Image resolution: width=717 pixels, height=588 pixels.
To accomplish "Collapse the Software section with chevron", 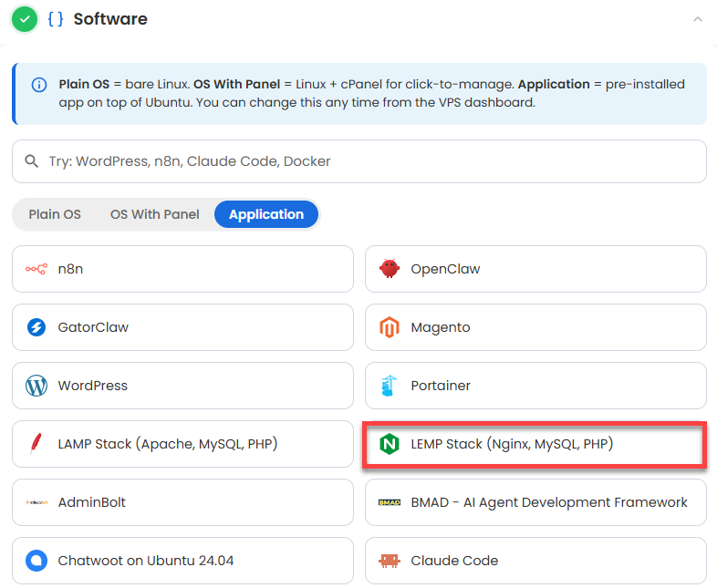I will coord(697,19).
